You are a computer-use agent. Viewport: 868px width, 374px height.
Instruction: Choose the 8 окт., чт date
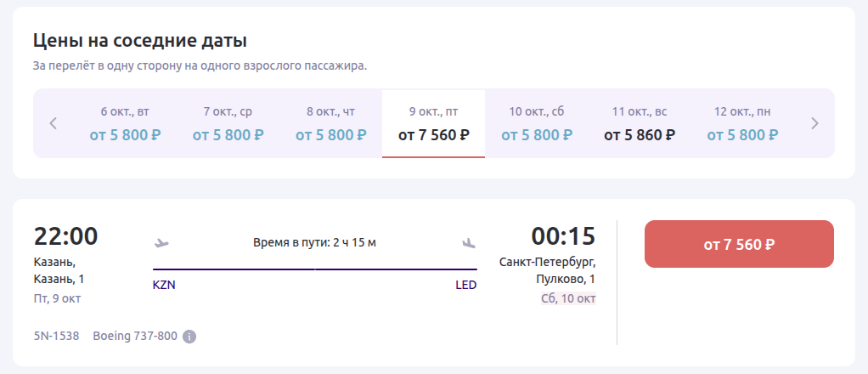(331, 123)
